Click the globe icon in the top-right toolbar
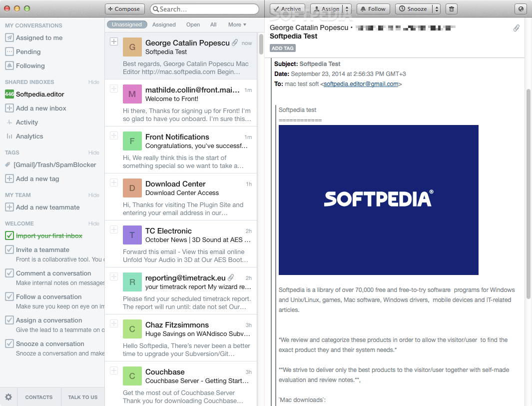Viewport: 532px width, 406px height. pos(521,9)
